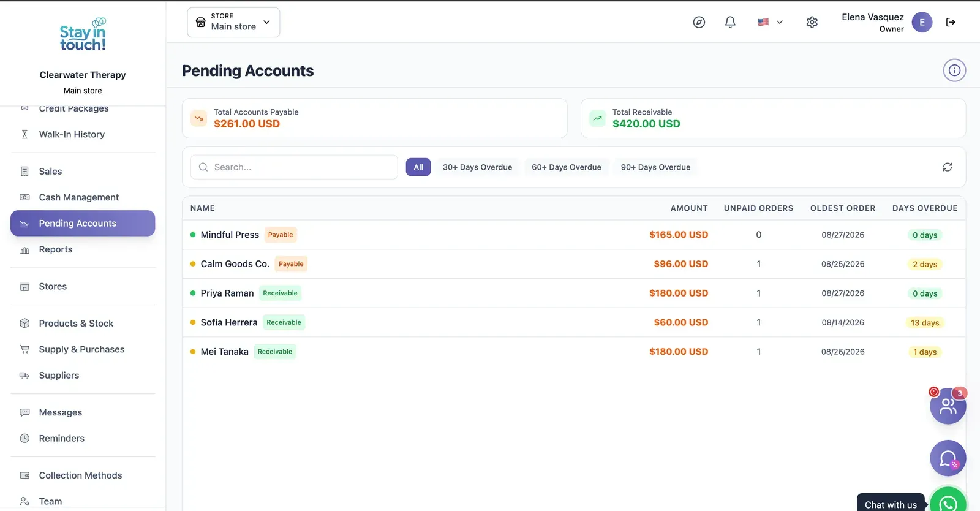
Task: Open Reports in sidebar
Action: (83, 249)
